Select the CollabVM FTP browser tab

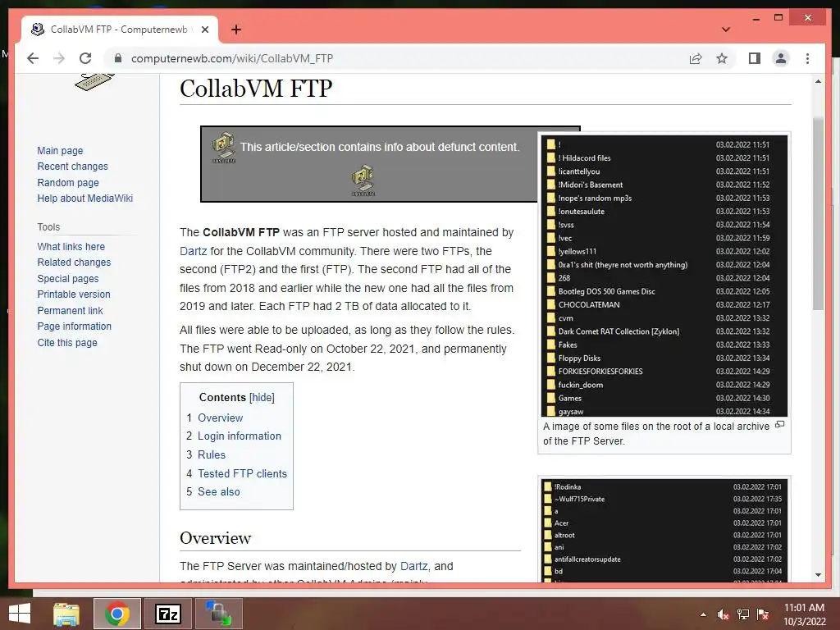pos(120,30)
